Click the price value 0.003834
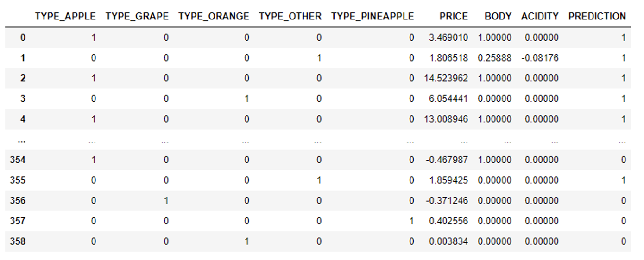 (x=448, y=241)
